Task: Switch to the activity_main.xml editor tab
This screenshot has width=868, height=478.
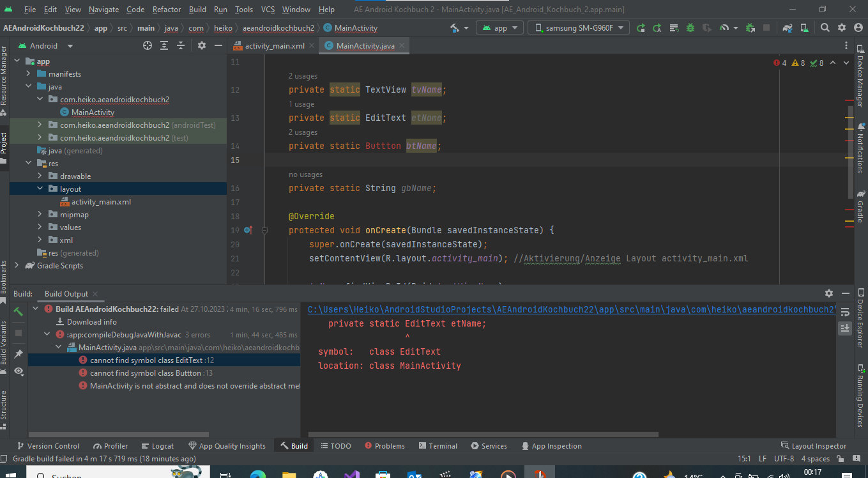Action: coord(275,46)
